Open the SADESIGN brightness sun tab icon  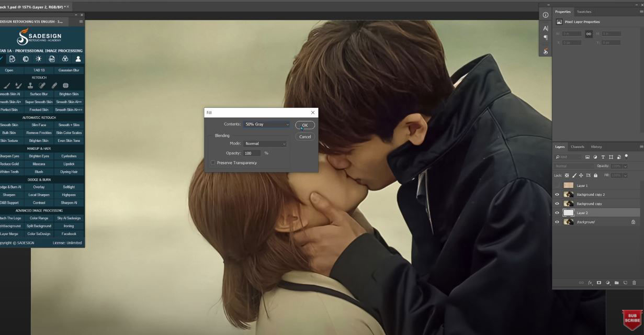coord(38,59)
